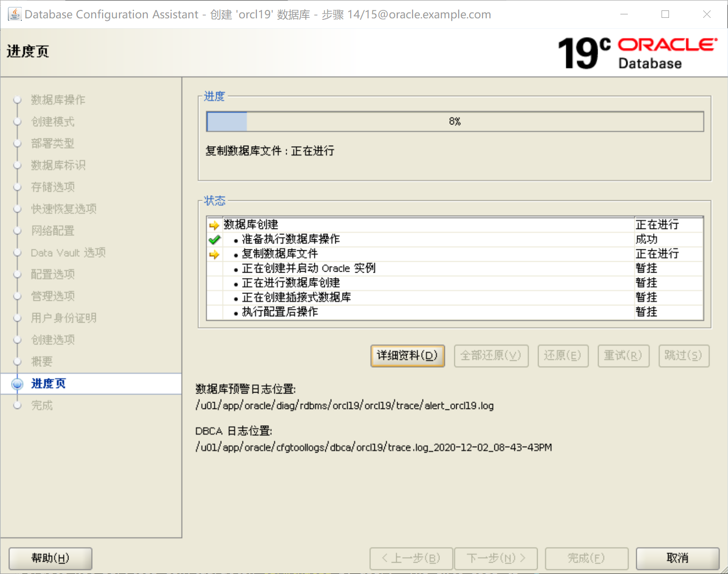This screenshot has height=574, width=728.
Task: Click the active step bullet for 进度页
Action: (17, 384)
